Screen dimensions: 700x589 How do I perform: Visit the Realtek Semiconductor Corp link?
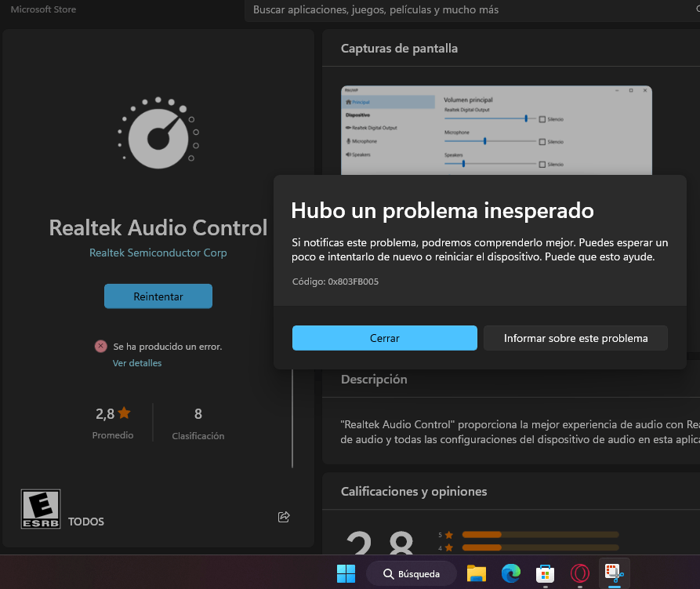158,253
